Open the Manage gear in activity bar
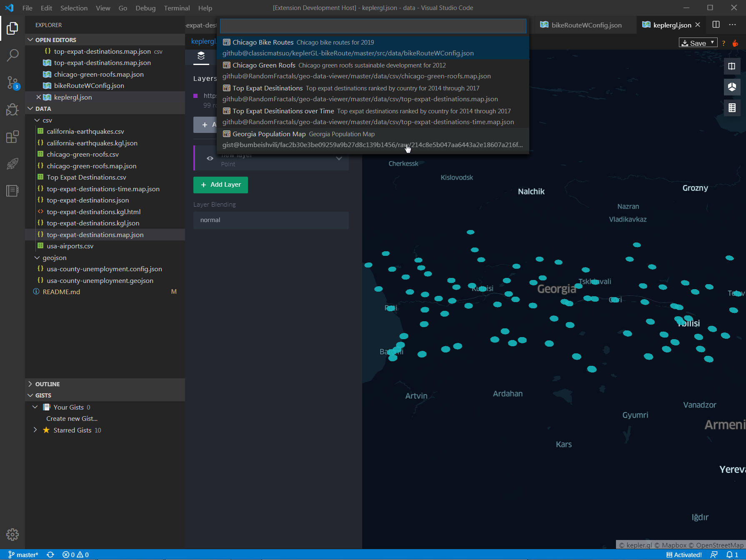746x560 pixels. point(13,535)
